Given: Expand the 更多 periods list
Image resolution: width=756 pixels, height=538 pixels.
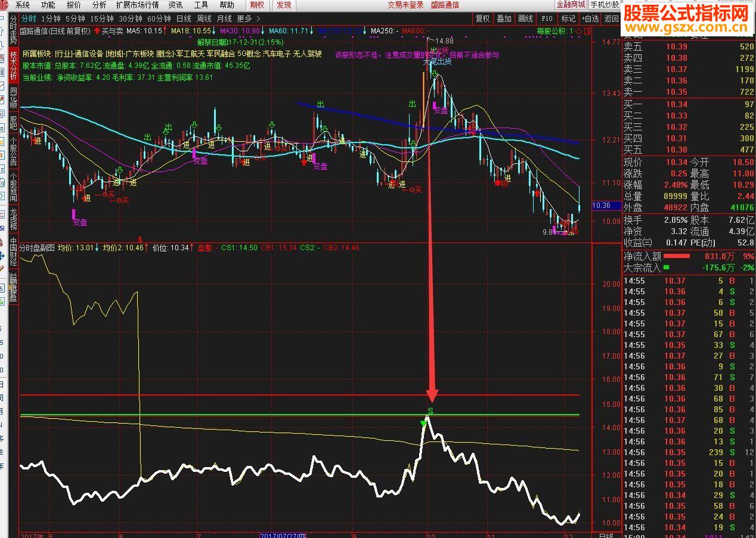Looking at the screenshot, I should pos(249,19).
